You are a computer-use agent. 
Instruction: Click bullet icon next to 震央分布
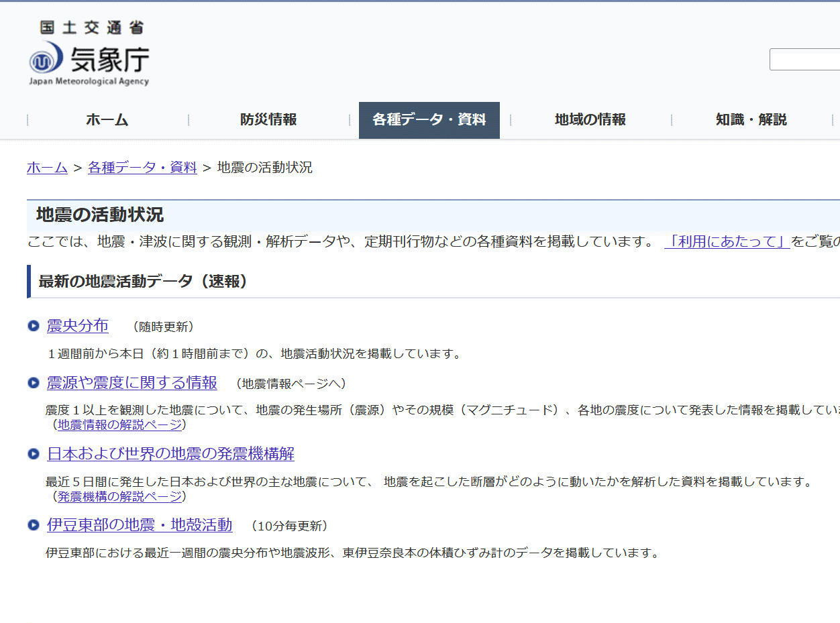[x=34, y=326]
